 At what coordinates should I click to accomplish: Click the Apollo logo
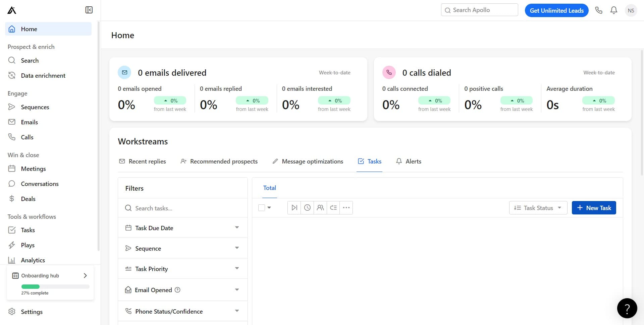coord(12,10)
